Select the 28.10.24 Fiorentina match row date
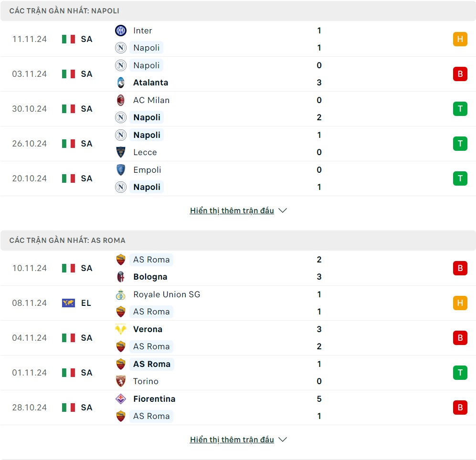 30,408
